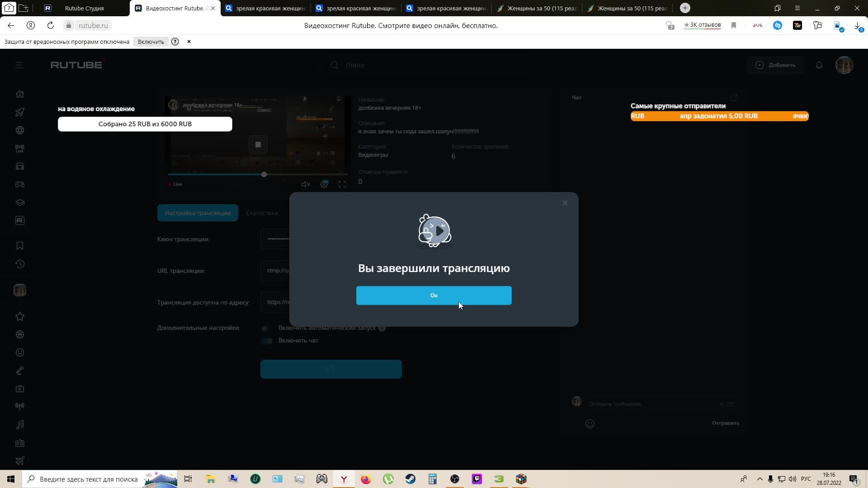Switch to the Rutube Студия browser tab

[x=84, y=8]
